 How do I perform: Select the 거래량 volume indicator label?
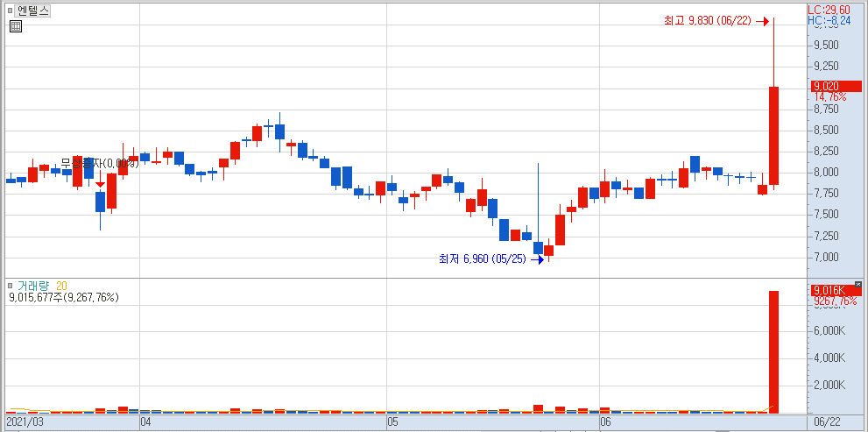click(x=33, y=286)
